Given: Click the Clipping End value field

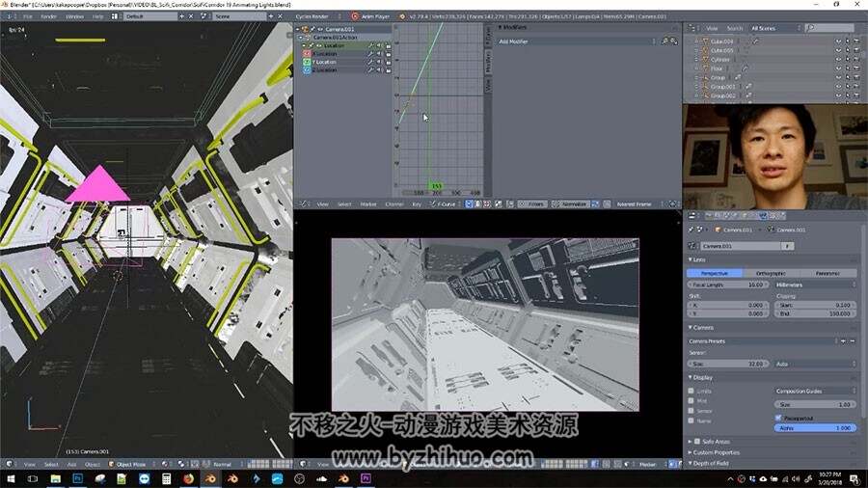Looking at the screenshot, I should point(815,313).
